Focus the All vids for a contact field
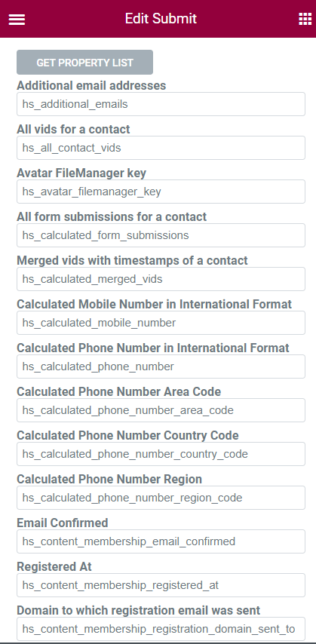 161,148
